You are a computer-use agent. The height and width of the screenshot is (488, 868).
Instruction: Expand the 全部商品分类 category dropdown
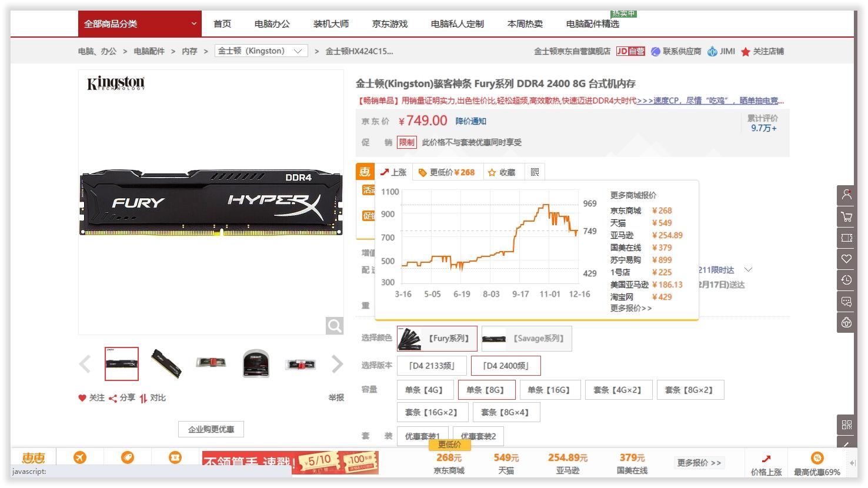[x=140, y=24]
